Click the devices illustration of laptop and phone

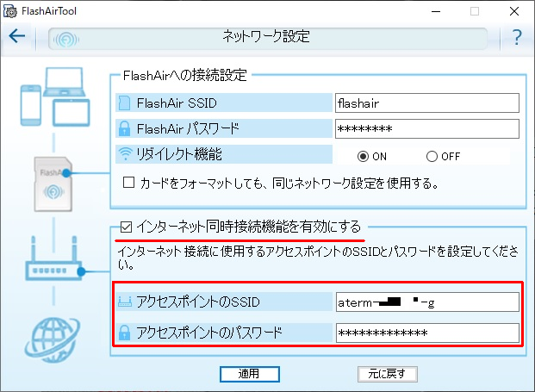[x=55, y=96]
